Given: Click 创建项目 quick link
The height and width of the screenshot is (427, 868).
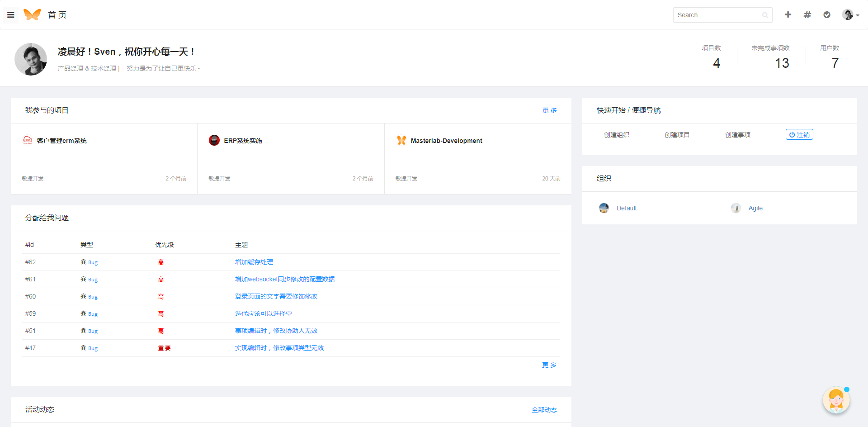Looking at the screenshot, I should tap(677, 135).
